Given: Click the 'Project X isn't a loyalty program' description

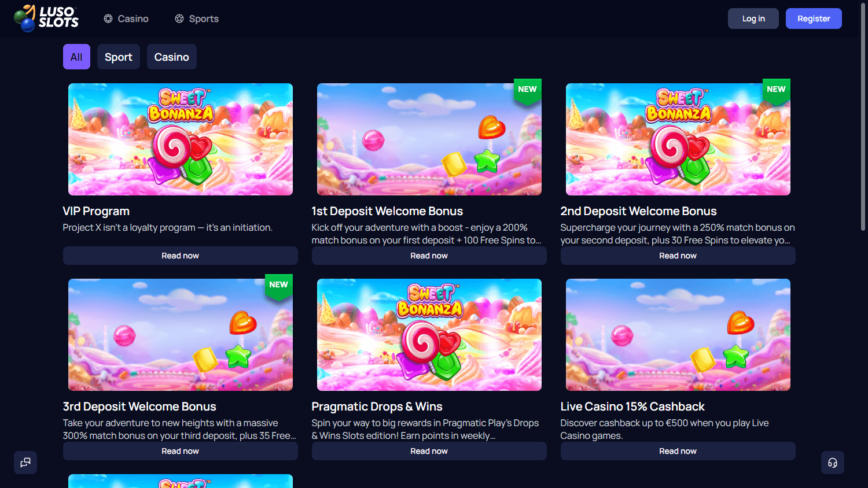Looking at the screenshot, I should point(168,227).
